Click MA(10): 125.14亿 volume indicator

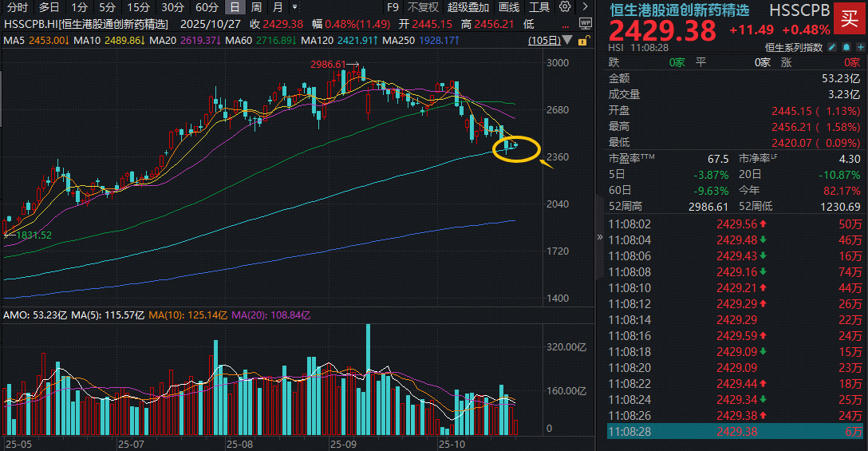point(187,315)
